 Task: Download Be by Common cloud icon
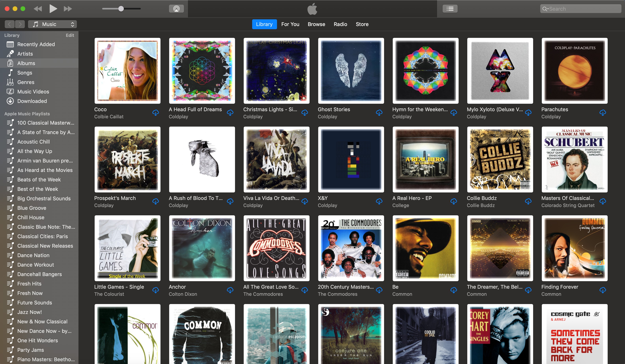click(454, 290)
